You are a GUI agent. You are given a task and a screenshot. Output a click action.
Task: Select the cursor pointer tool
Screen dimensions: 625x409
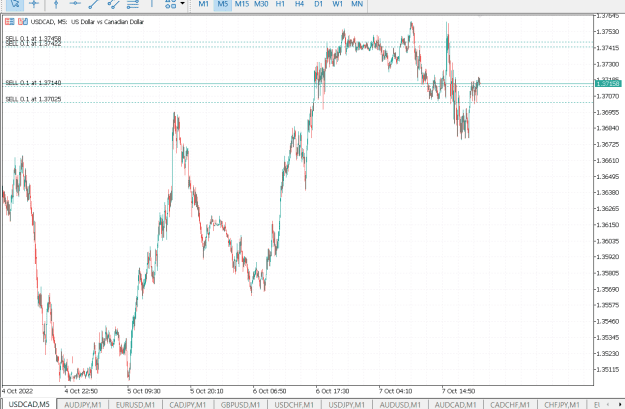pyautogui.click(x=15, y=4)
